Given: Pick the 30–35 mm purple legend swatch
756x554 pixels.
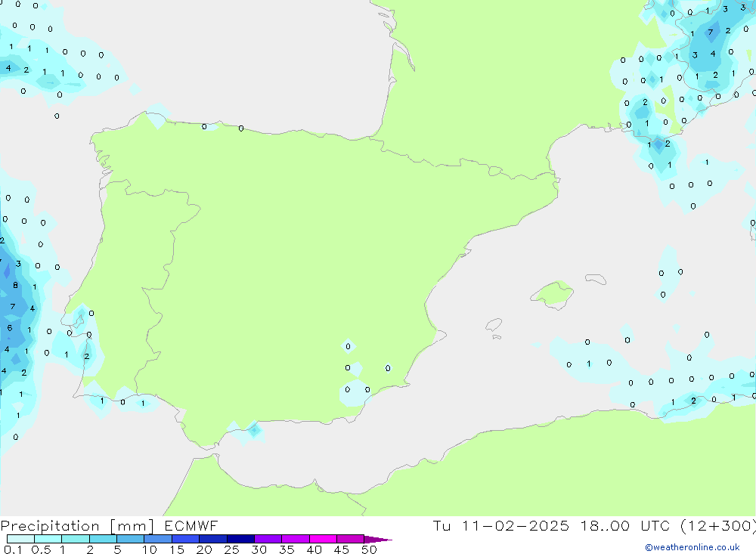Looking at the screenshot, I should 268,540.
